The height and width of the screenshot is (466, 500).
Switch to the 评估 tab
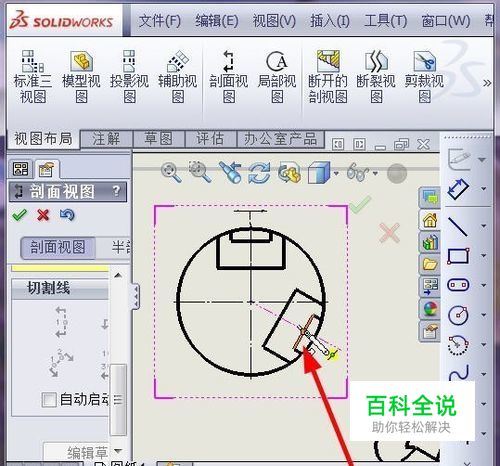[210, 139]
